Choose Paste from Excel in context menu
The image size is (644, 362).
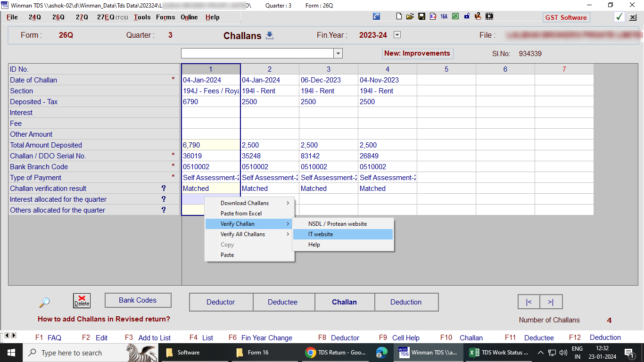(x=241, y=214)
